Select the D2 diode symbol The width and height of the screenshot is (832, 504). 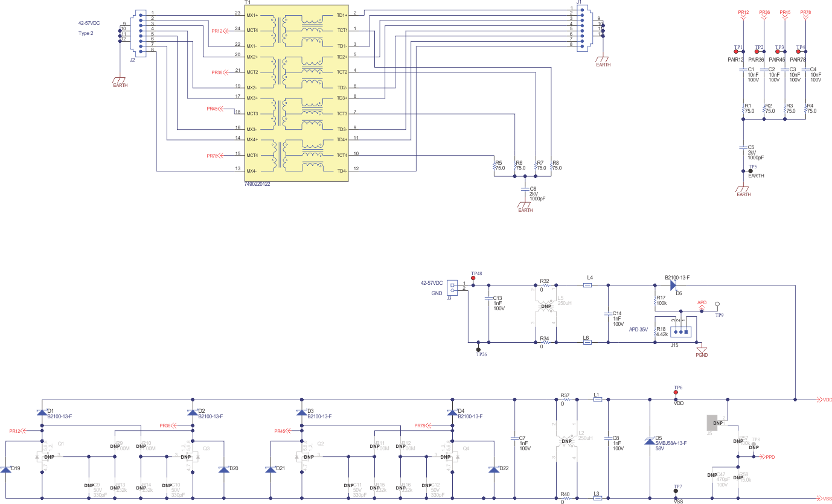(193, 412)
